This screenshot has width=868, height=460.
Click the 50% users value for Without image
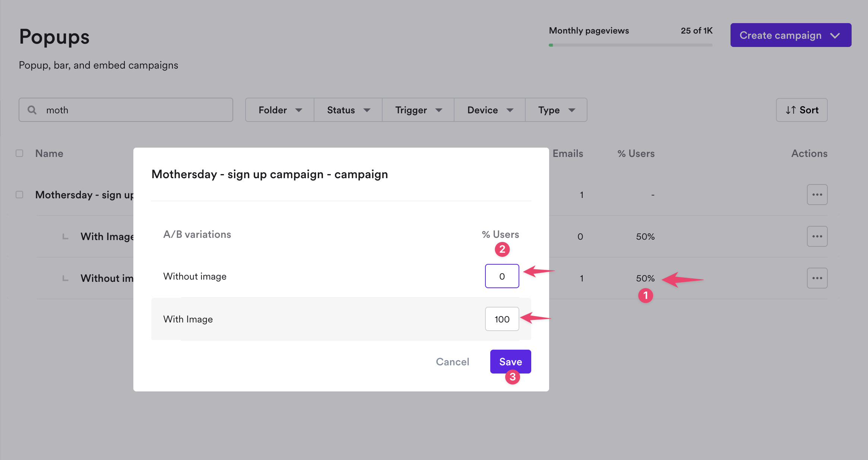[x=645, y=278]
